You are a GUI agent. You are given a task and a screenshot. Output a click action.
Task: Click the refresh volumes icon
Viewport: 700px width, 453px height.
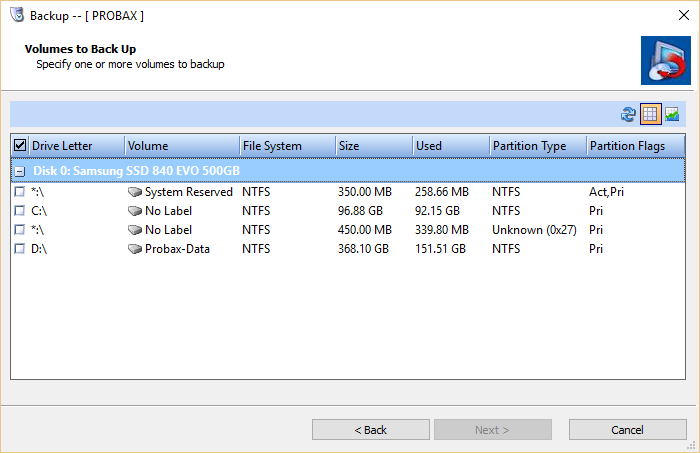click(628, 114)
